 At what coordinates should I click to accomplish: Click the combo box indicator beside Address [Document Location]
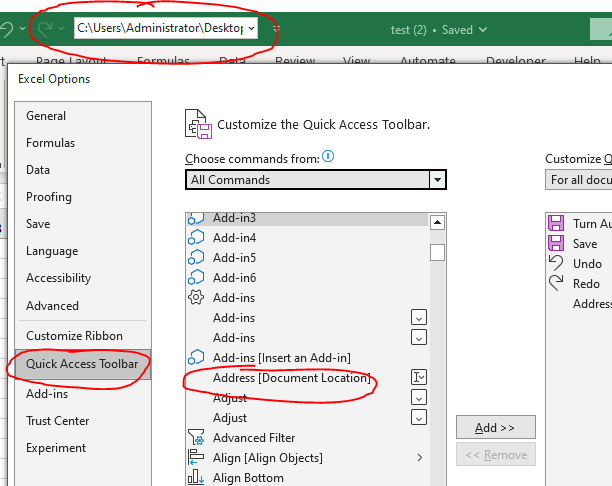[x=419, y=377]
